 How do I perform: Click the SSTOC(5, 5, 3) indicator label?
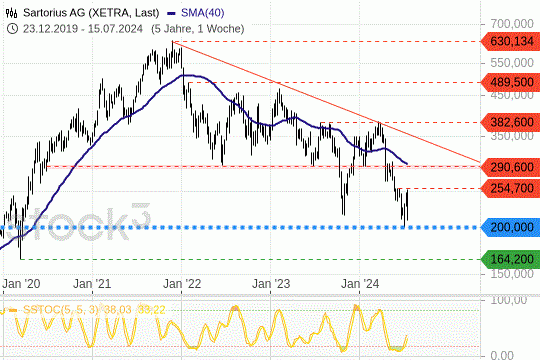[61, 310]
